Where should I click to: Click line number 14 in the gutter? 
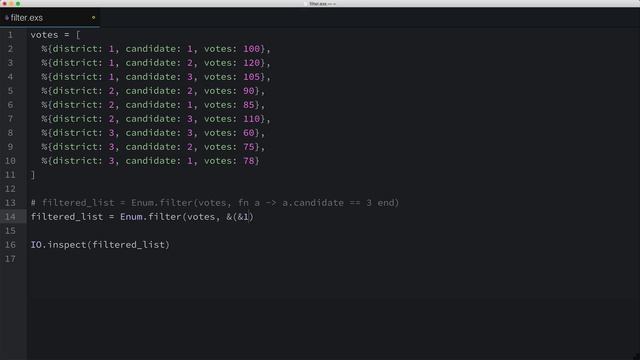pyautogui.click(x=10, y=217)
